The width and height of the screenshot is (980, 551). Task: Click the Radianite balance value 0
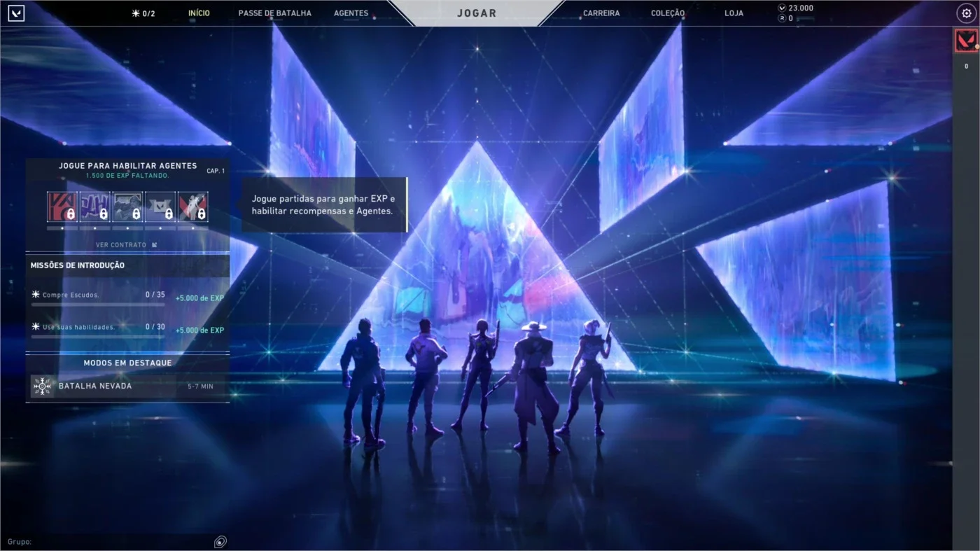(x=791, y=18)
